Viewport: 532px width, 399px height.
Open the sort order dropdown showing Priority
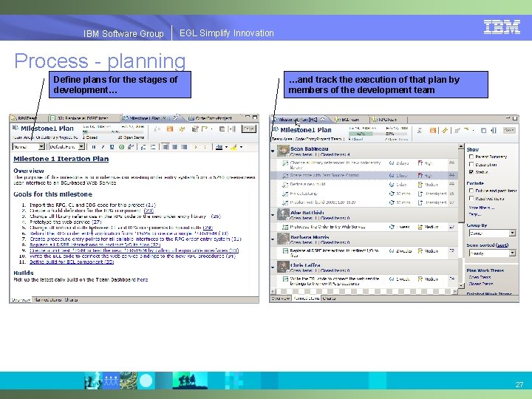(x=492, y=253)
